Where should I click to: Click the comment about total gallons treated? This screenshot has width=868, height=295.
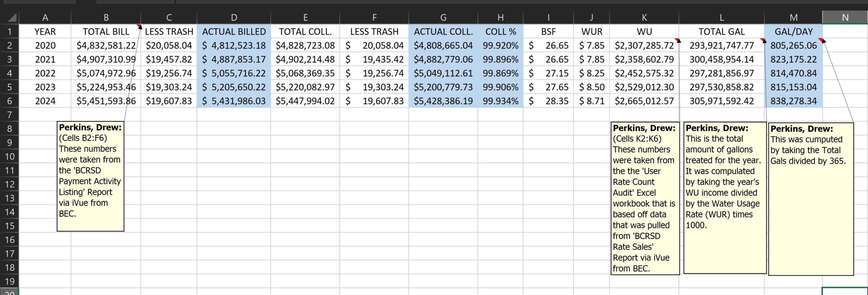pyautogui.click(x=725, y=198)
